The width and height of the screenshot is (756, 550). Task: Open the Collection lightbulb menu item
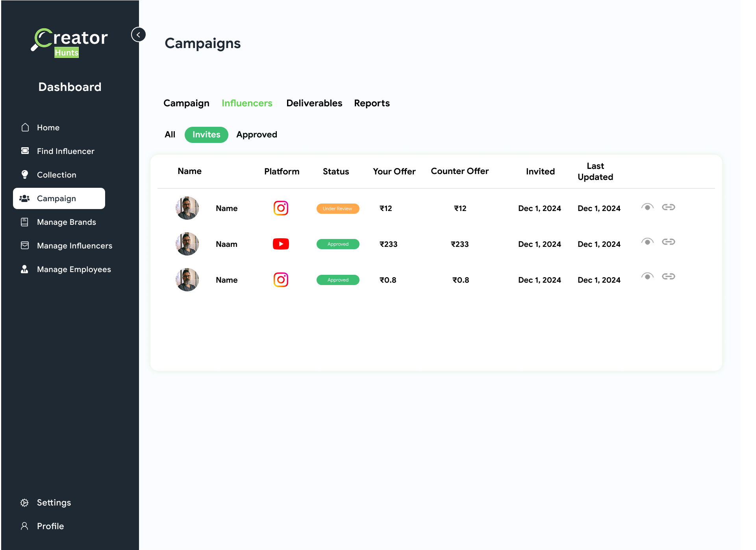56,175
